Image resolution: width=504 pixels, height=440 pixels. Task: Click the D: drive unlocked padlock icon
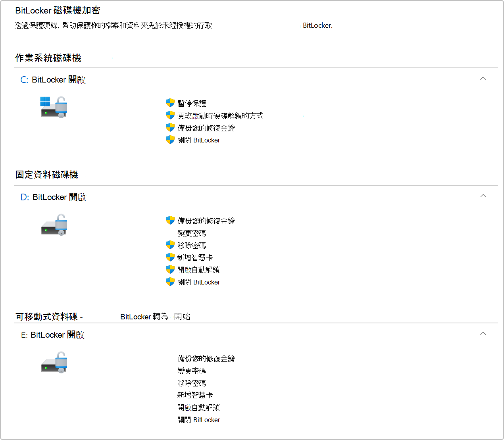tap(54, 225)
